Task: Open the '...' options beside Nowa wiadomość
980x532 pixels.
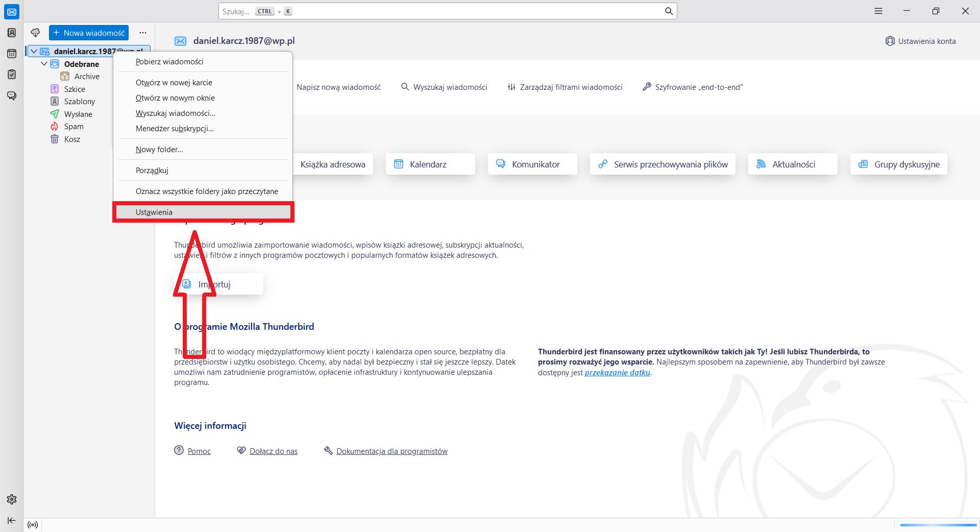Action: (x=142, y=32)
